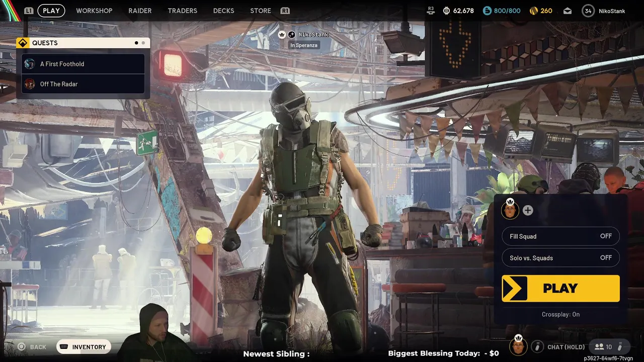Open the mail envelope icon
The height and width of the screenshot is (362, 644).
(x=568, y=11)
